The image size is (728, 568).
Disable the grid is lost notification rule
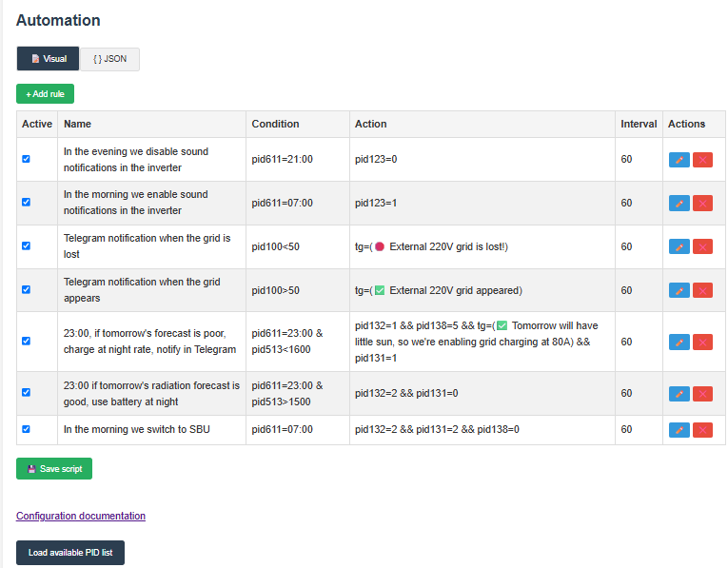[26, 245]
